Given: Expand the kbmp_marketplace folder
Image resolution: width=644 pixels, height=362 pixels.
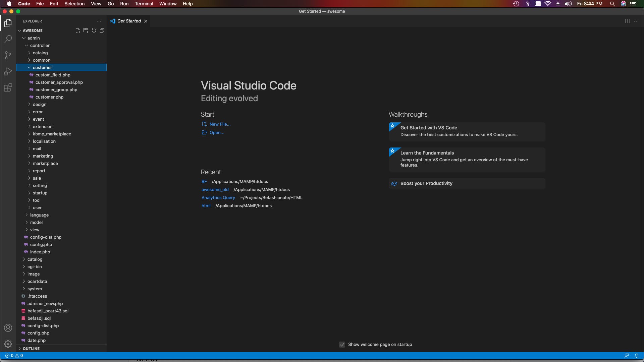Looking at the screenshot, I should coord(61,134).
